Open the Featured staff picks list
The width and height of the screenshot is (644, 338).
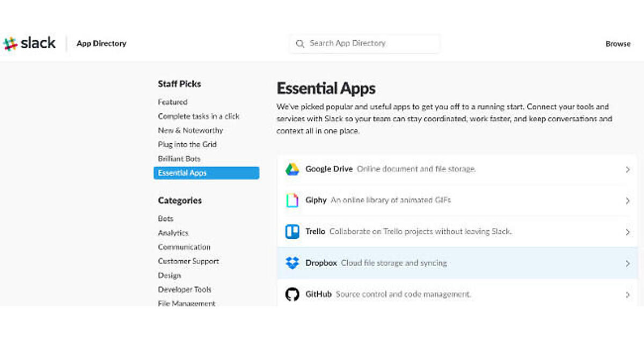[172, 102]
